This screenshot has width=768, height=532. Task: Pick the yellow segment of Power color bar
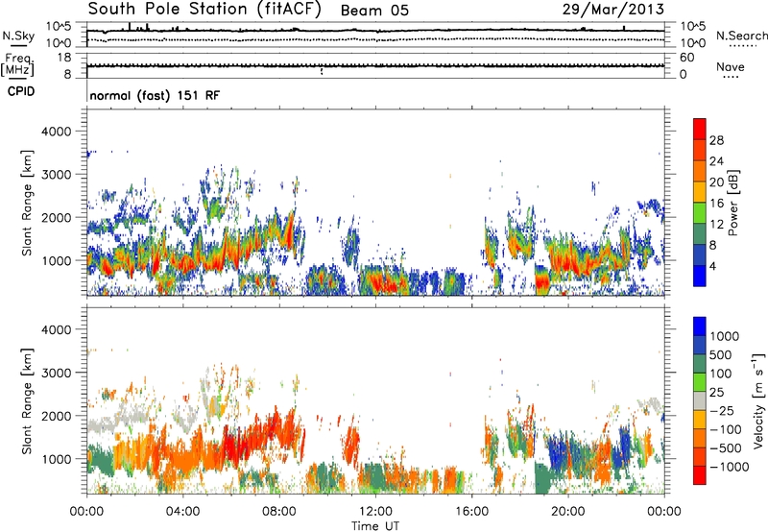click(x=700, y=191)
